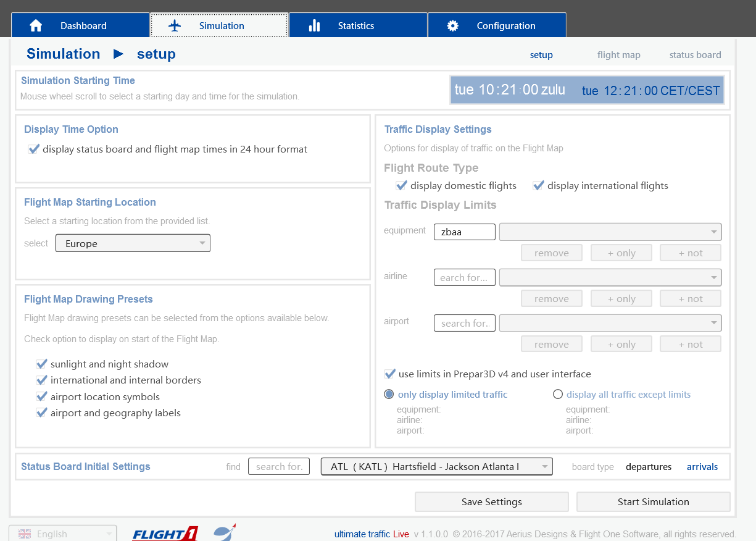
Task: Click the UK flag icon beside English
Action: coord(25,534)
